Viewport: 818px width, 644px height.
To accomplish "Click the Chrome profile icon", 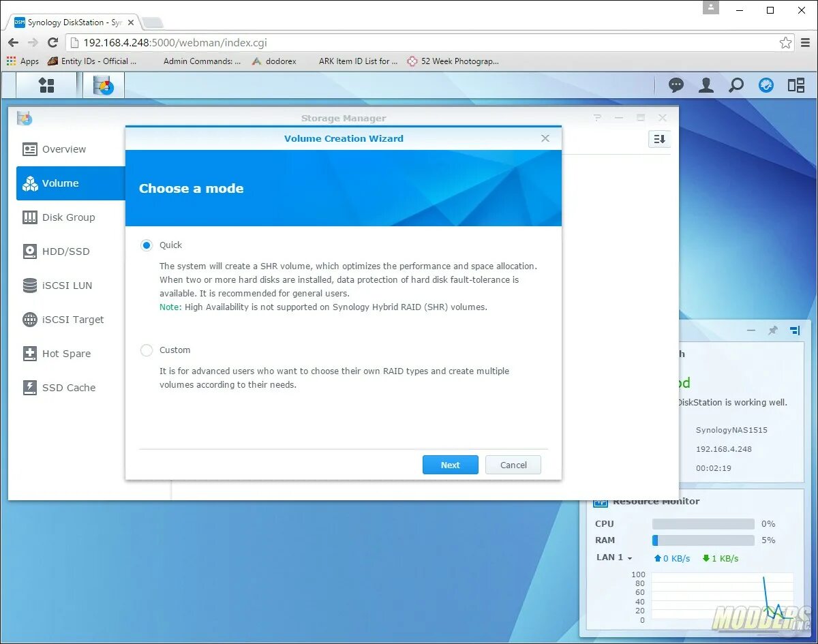I will [712, 7].
